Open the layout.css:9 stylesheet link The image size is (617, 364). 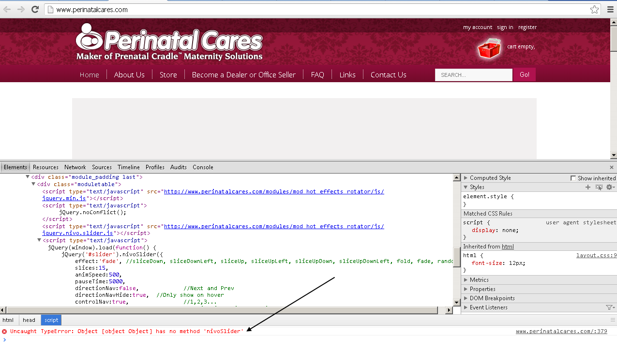click(596, 255)
